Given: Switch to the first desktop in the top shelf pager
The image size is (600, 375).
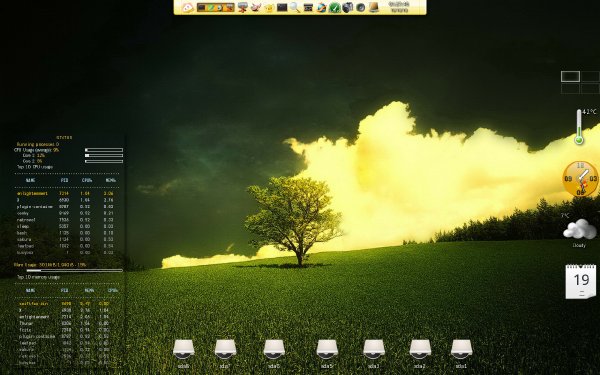Looking at the screenshot, I should pos(201,7).
